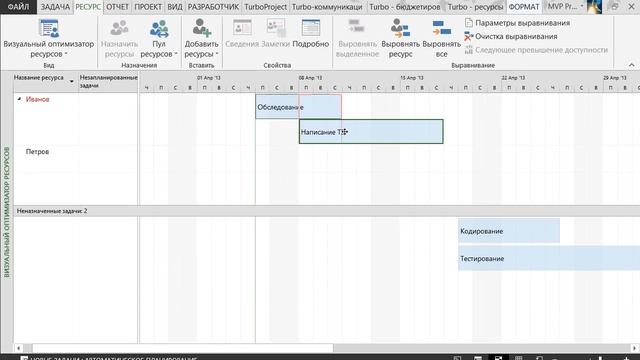Screen dimensions: 640x360
Task: Select the Написание ТЗ task bar
Action: pos(371,131)
